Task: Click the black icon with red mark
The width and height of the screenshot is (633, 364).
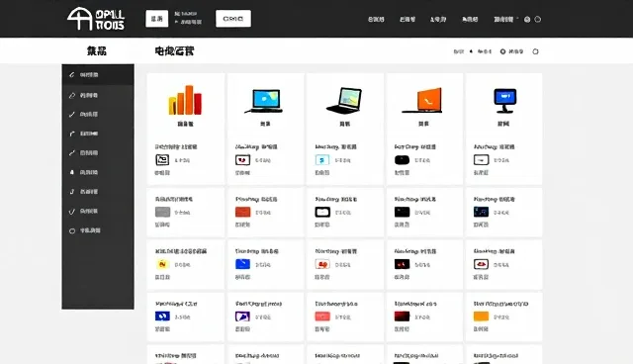Action: pyautogui.click(x=402, y=264)
